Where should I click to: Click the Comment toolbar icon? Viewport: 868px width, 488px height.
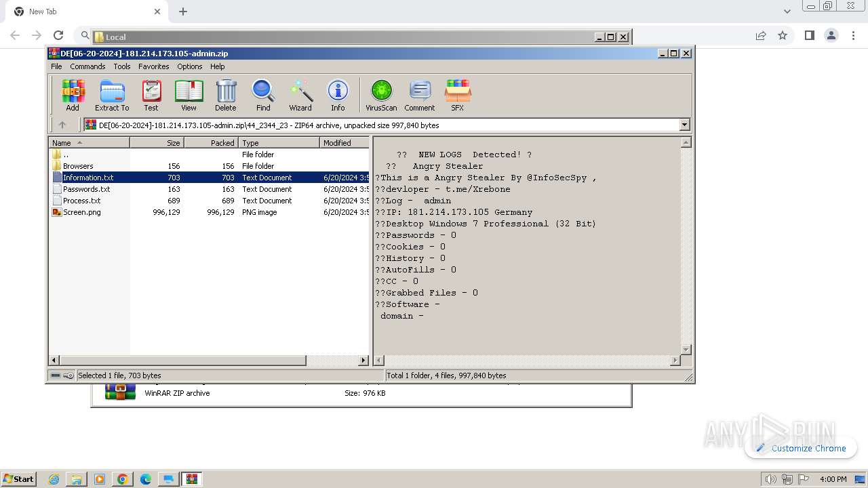(420, 95)
